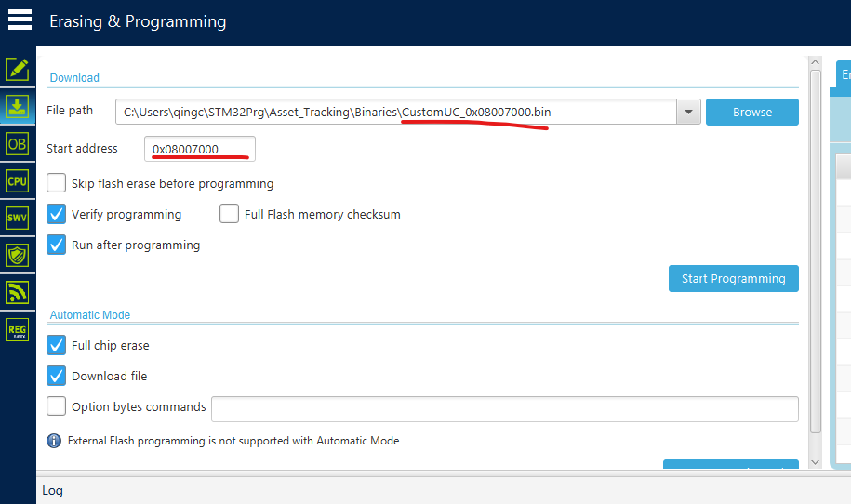Click the Start address field

pyautogui.click(x=200, y=149)
